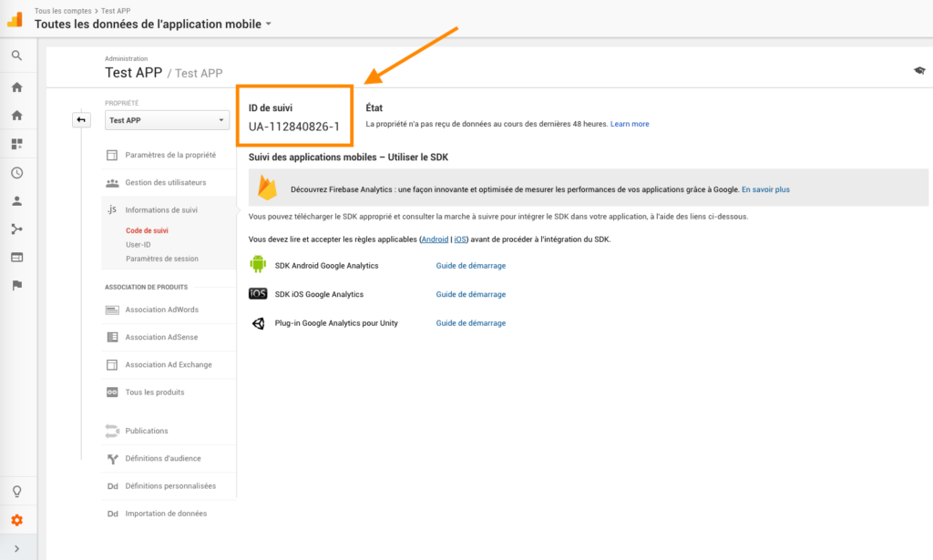Open the iOS rules link

460,239
